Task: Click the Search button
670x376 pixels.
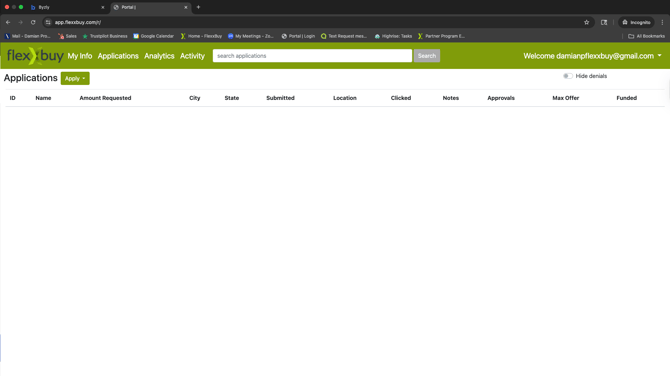Action: coord(427,56)
